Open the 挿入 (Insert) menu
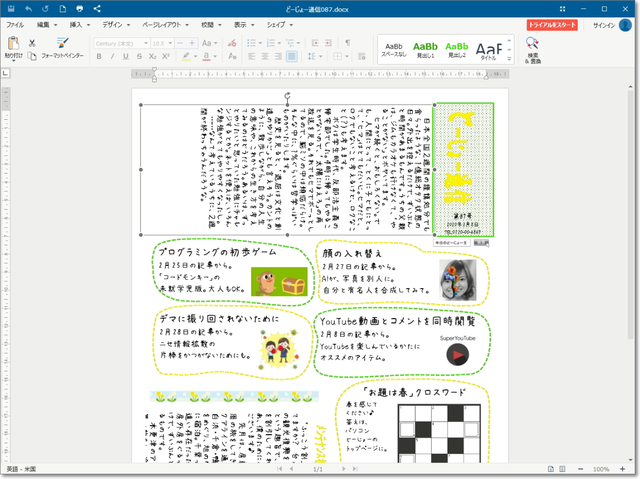Screen dimensions: 640x479 point(77,23)
